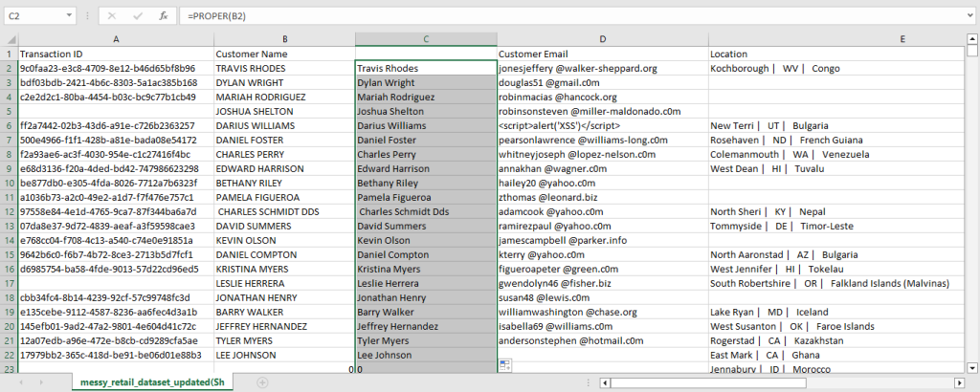The image size is (980, 392).
Task: Select email williamwashington @chase.org
Action: [603, 312]
